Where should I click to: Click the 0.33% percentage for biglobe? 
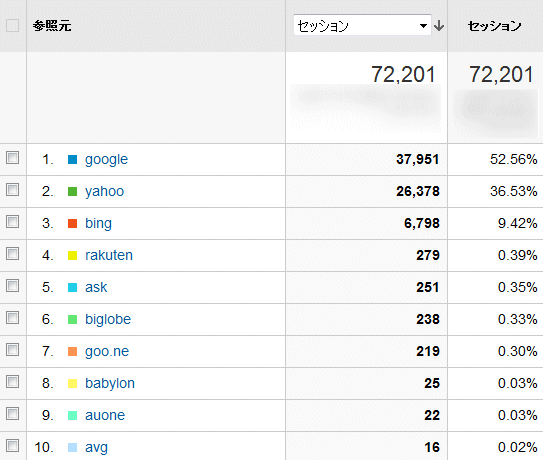517,319
